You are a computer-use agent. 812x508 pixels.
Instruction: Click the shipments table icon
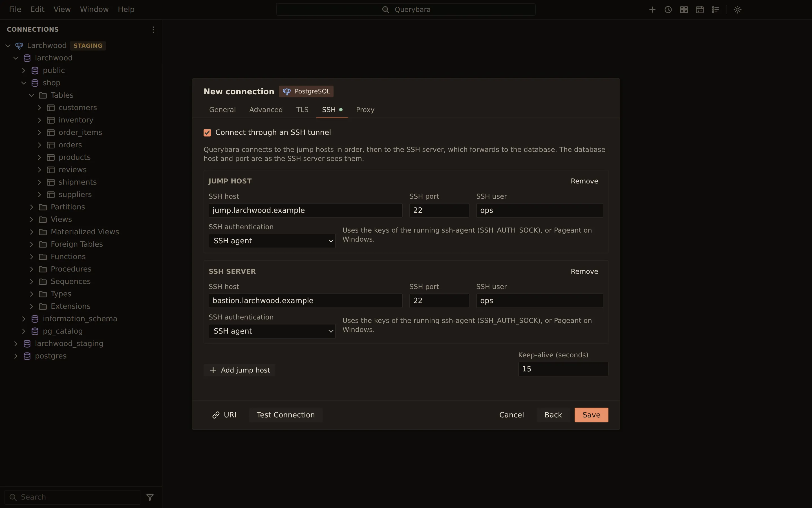[51, 182]
